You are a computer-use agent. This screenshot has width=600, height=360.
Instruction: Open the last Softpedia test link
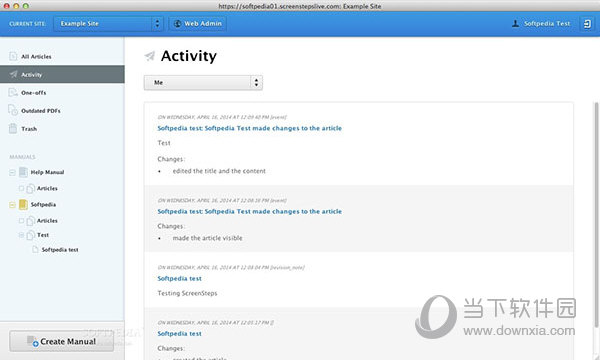(x=179, y=334)
